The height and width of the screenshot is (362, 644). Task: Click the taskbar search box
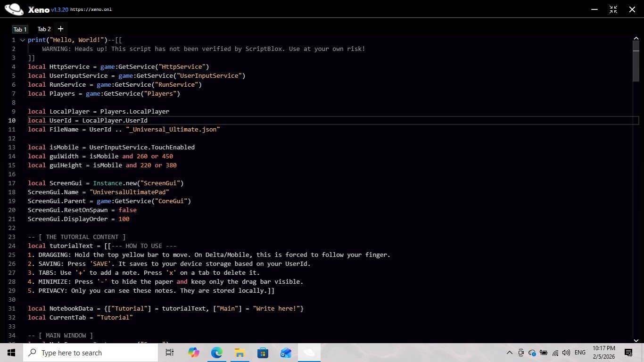90,353
